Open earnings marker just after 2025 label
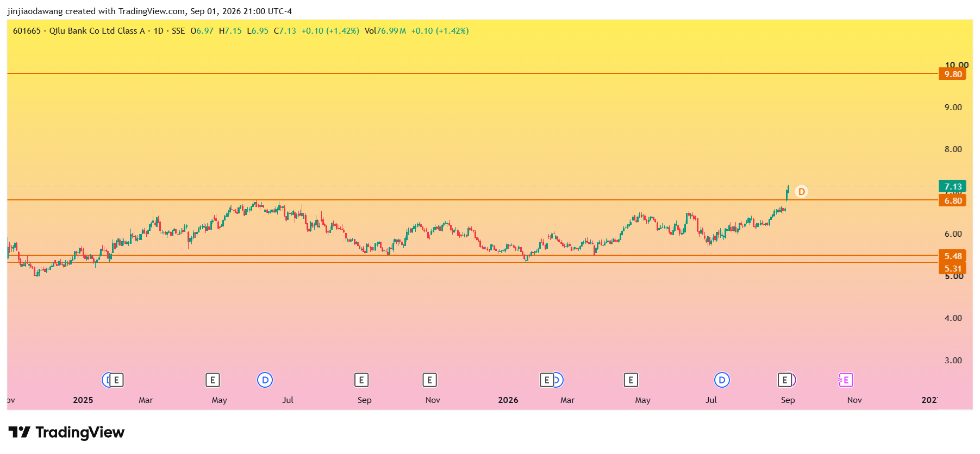980x454 pixels. 116,380
